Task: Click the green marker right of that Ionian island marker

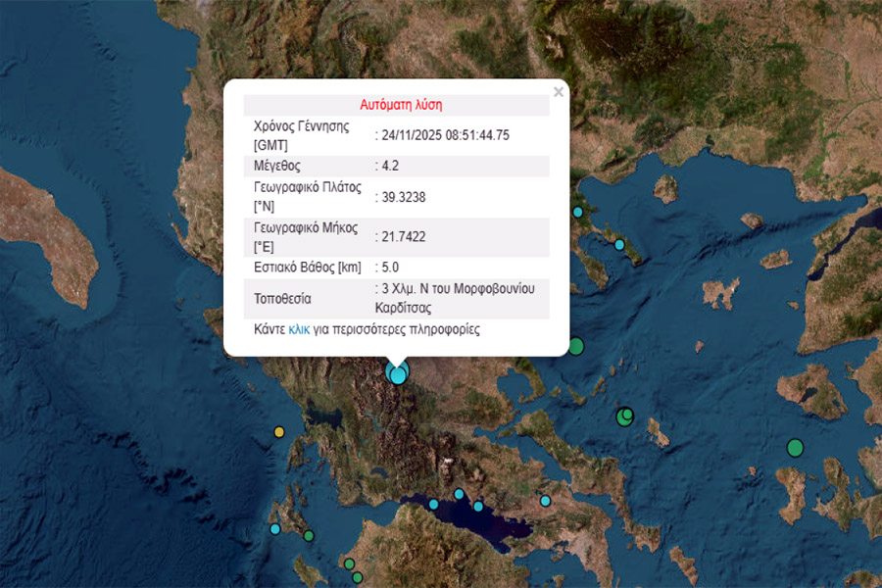Action: pyautogui.click(x=309, y=536)
